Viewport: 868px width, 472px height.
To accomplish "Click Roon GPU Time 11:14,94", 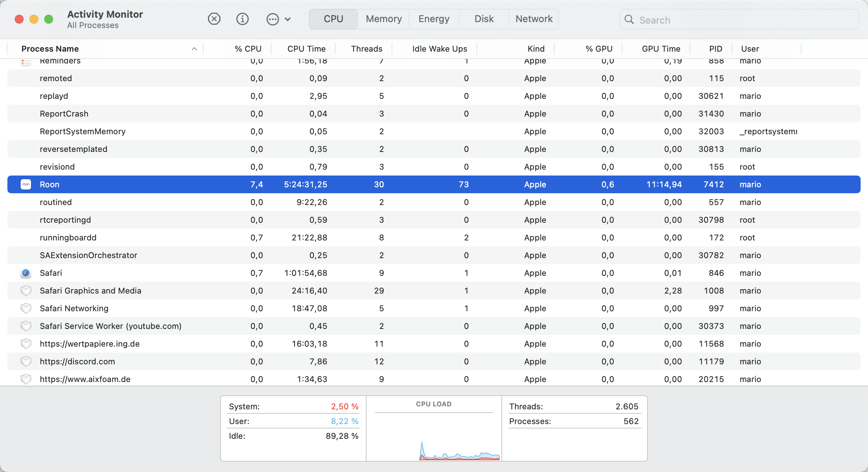I will tap(664, 184).
